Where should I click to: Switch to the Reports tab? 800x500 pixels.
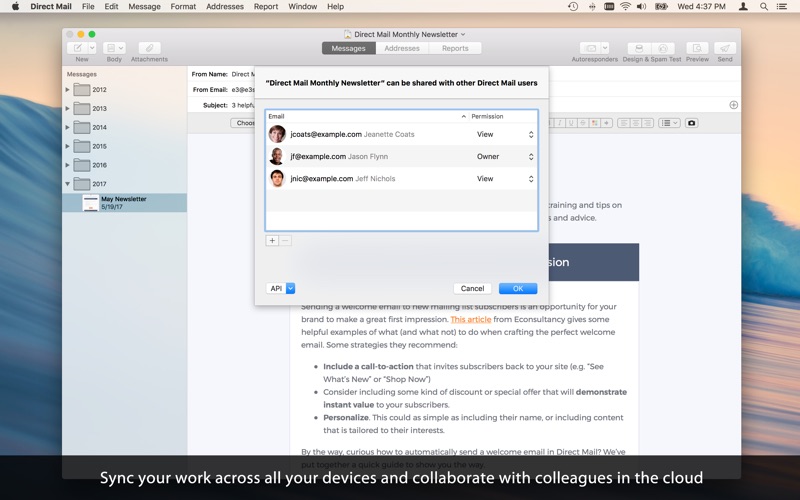click(455, 48)
